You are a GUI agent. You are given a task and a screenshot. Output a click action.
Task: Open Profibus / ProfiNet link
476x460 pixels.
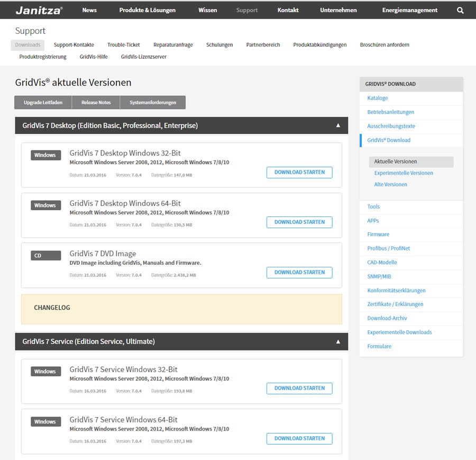(x=388, y=248)
